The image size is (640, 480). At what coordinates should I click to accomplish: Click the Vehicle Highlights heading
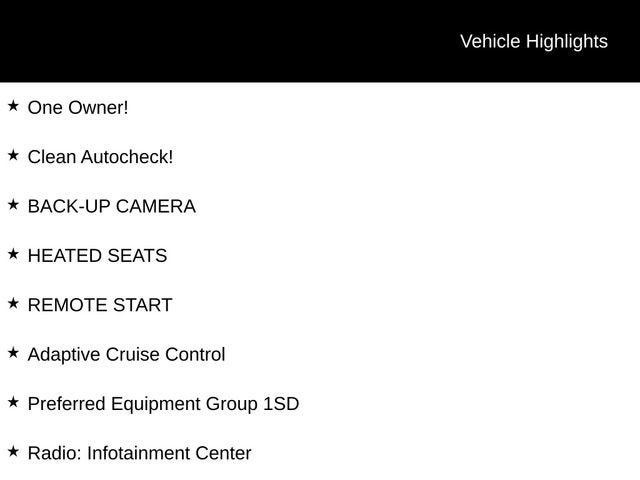pos(533,41)
